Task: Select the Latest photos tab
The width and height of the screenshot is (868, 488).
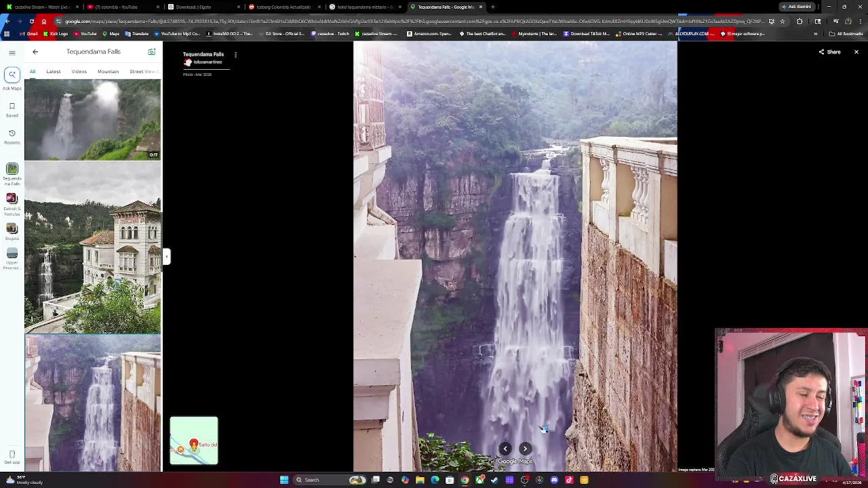Action: (54, 71)
